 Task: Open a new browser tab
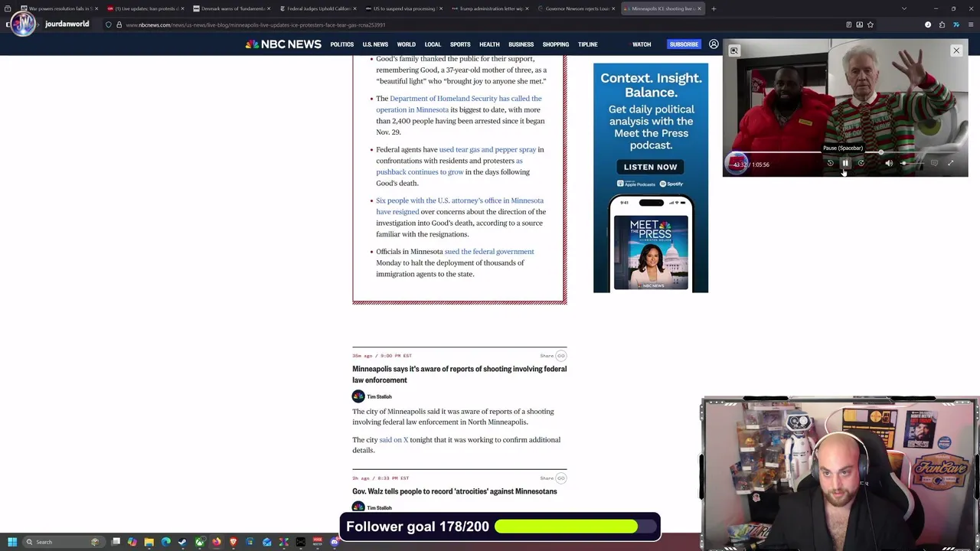[714, 8]
